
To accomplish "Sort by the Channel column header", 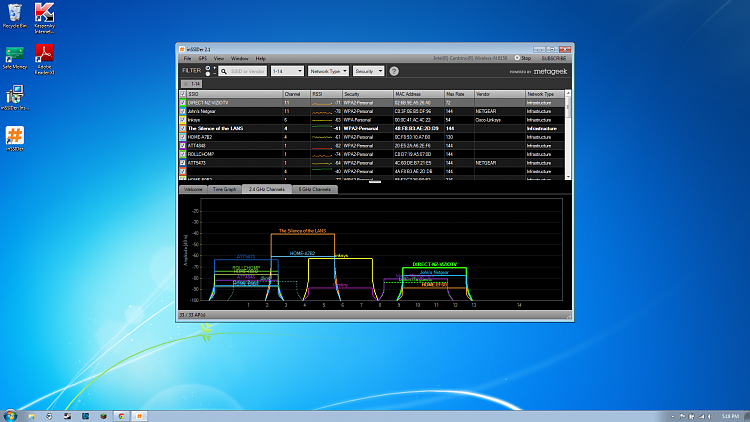I will (x=297, y=94).
